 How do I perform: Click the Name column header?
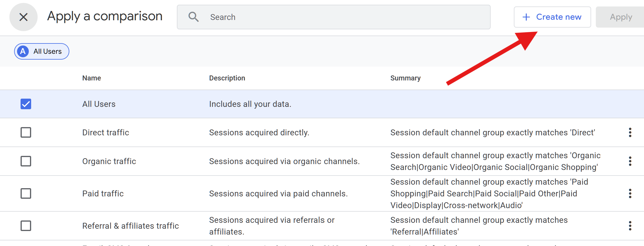point(91,78)
